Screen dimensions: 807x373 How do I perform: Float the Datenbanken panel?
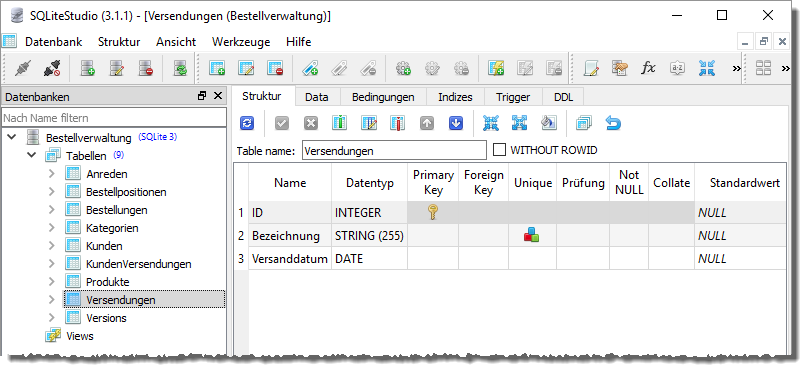[202, 96]
